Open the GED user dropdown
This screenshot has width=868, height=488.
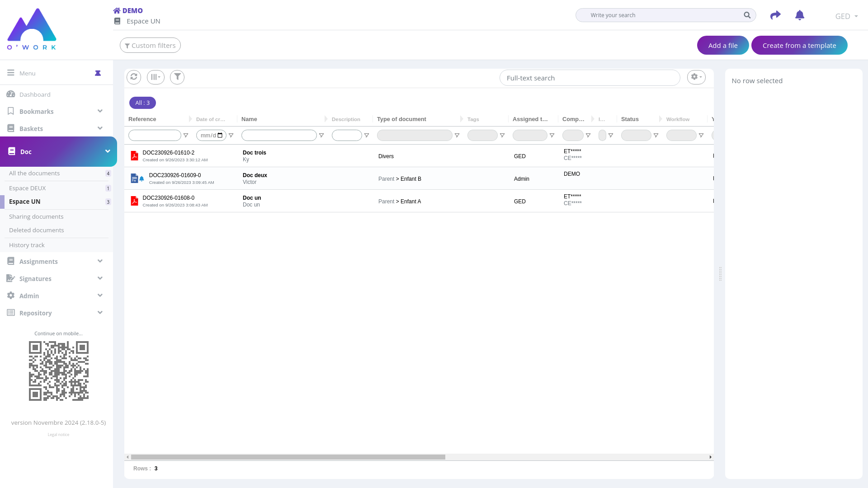[846, 16]
